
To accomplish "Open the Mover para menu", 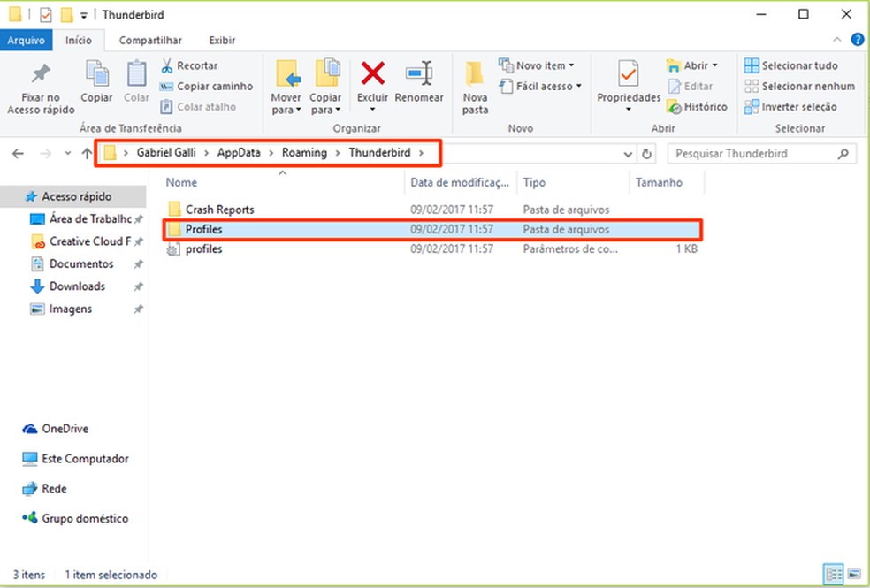I will 286,87.
